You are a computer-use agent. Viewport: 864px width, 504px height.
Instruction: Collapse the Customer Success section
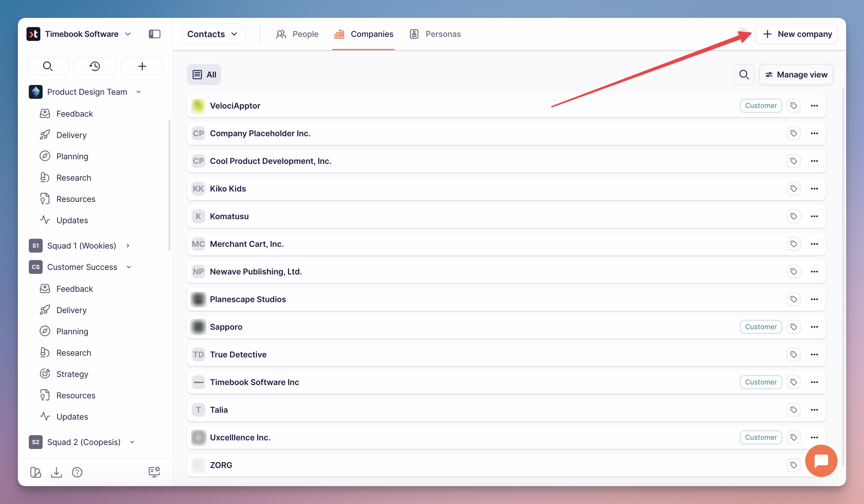[129, 267]
